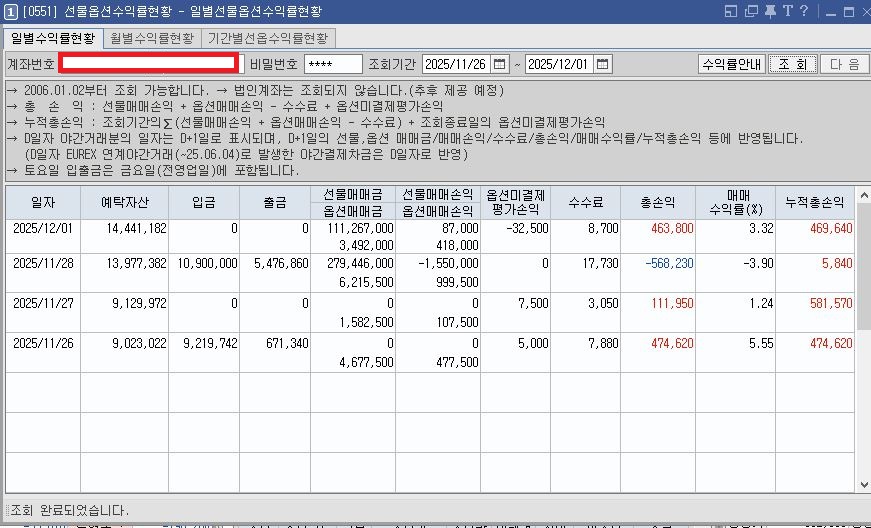Screen dimensions: 871x528
Task: Switch to 월별수익률현황 tab
Action: click(x=152, y=38)
